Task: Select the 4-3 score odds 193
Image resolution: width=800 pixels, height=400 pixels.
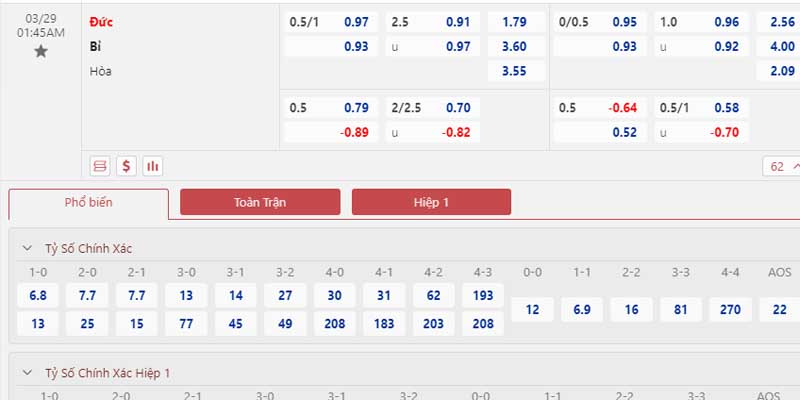Action: pos(483,295)
